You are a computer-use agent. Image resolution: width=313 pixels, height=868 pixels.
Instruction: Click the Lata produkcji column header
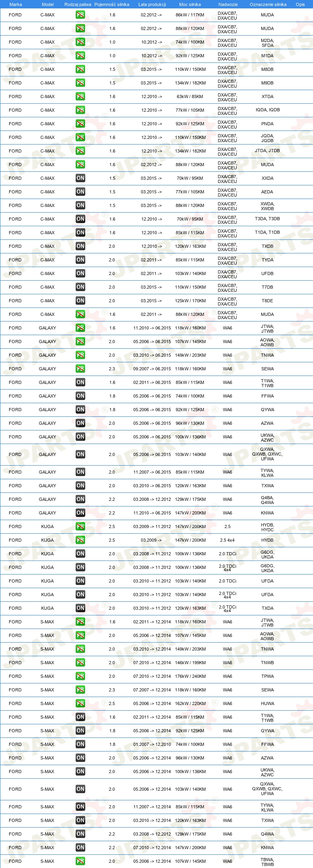pos(152,4)
